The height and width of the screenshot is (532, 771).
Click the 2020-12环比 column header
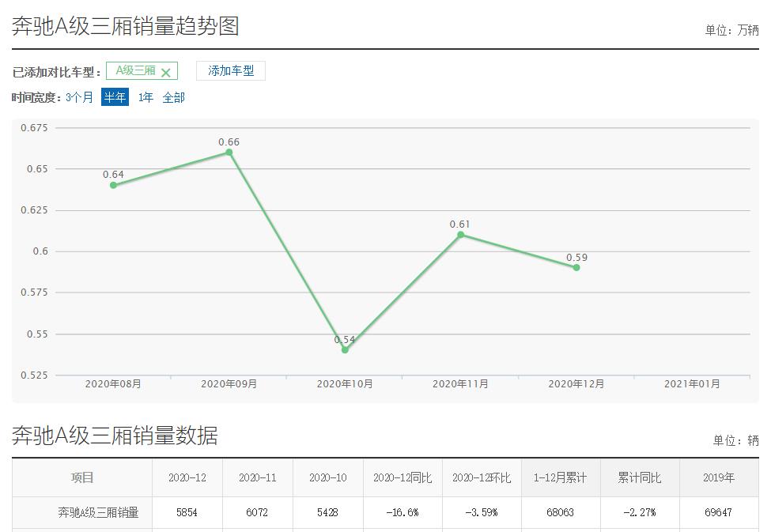point(482,477)
